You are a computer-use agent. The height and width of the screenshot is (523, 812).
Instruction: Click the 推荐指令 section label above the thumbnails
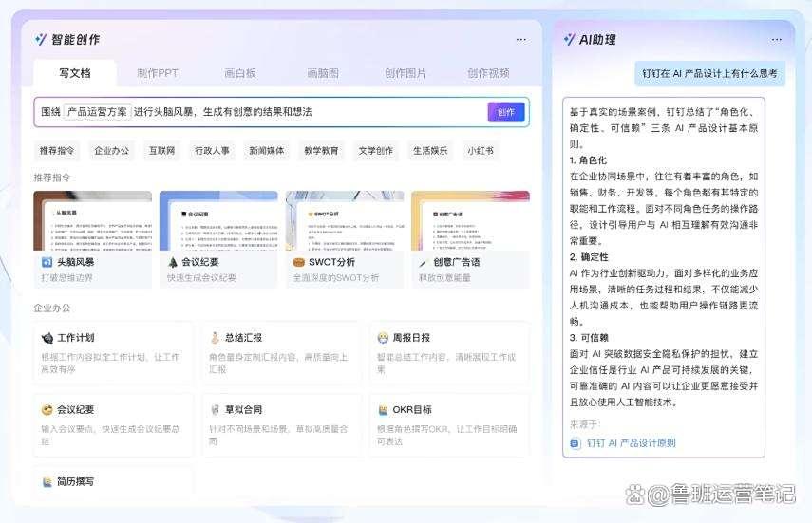click(x=52, y=177)
